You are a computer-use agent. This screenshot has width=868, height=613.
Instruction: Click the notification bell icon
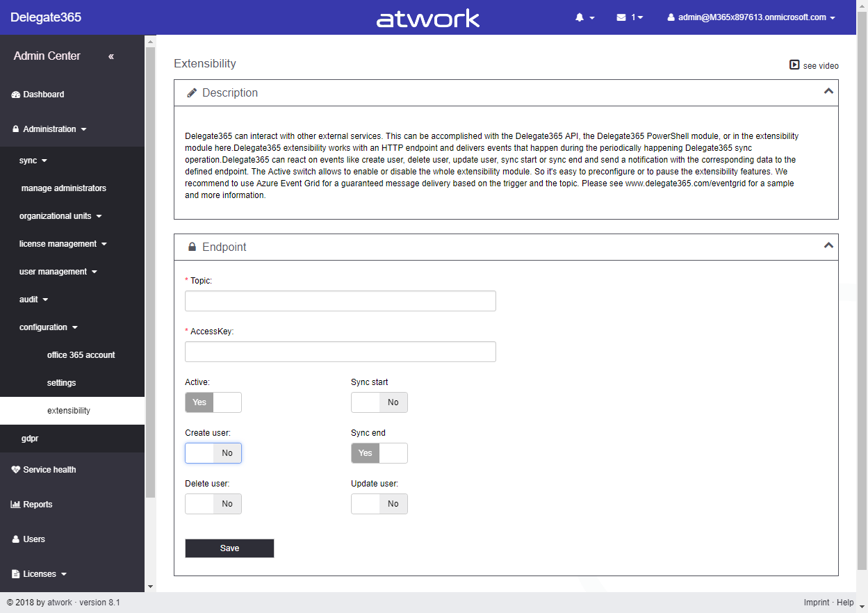pos(580,17)
